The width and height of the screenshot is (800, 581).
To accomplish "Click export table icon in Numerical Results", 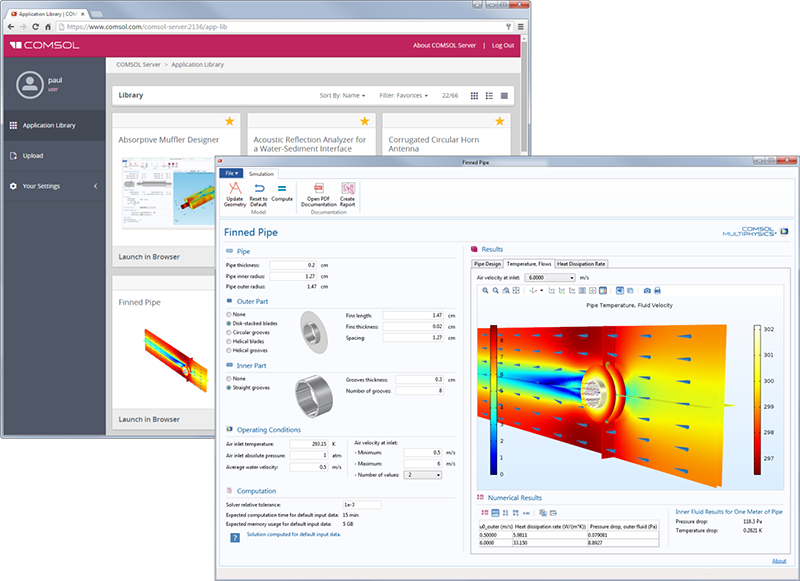I will (x=554, y=513).
